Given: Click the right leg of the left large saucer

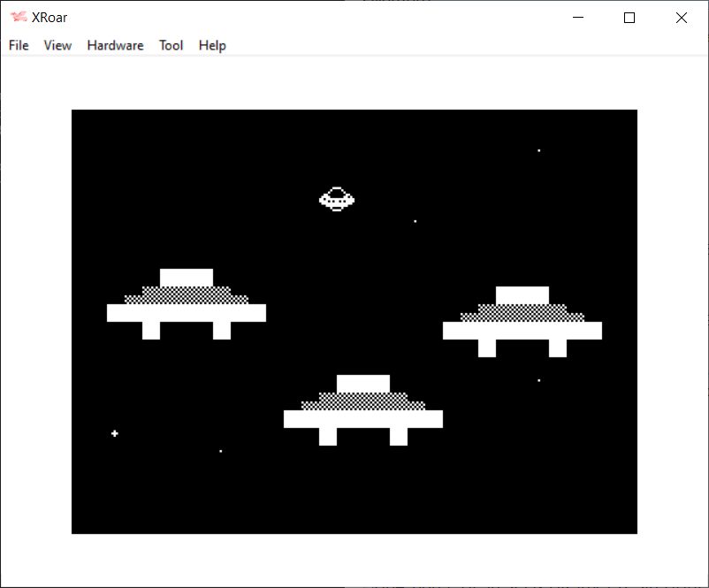Looking at the screenshot, I should pyautogui.click(x=222, y=330).
